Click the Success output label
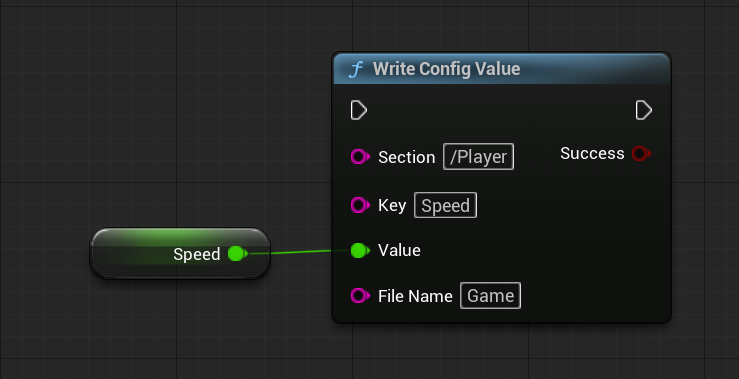Screen dimensions: 739x379 tap(592, 153)
